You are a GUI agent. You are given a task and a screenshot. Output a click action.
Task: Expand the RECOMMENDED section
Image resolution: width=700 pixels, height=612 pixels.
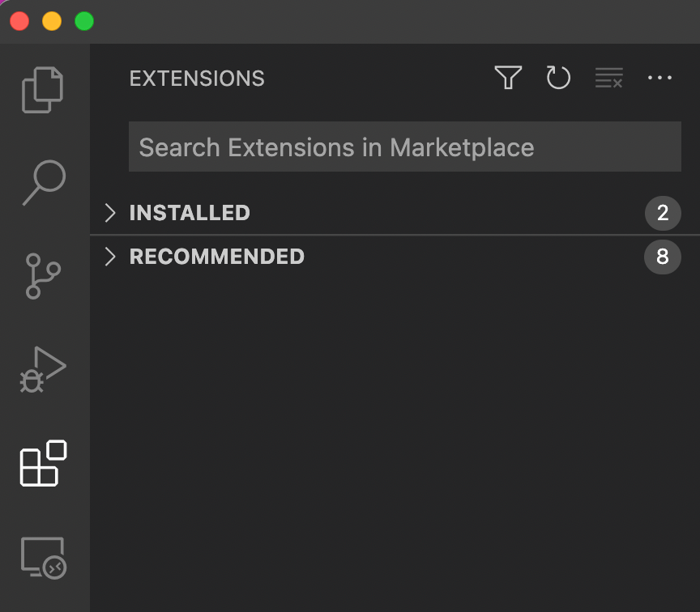(x=110, y=257)
